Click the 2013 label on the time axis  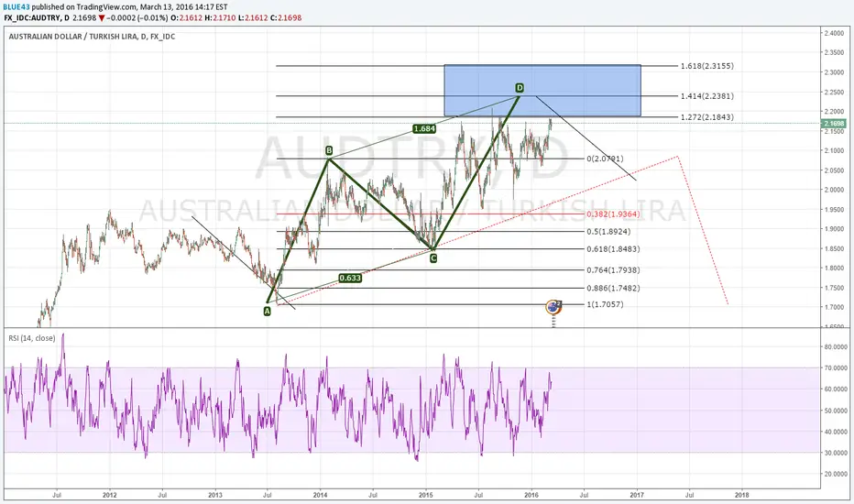(215, 495)
